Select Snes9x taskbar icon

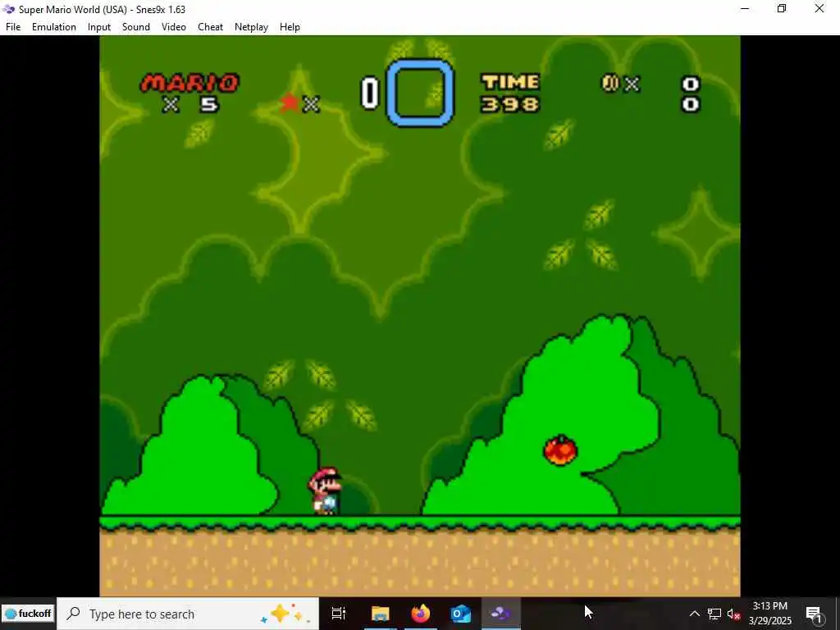pyautogui.click(x=500, y=614)
